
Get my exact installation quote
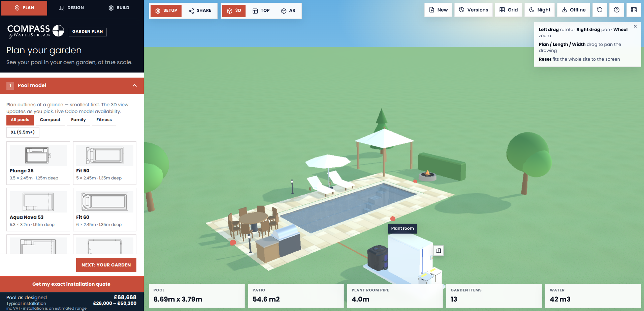tap(72, 284)
